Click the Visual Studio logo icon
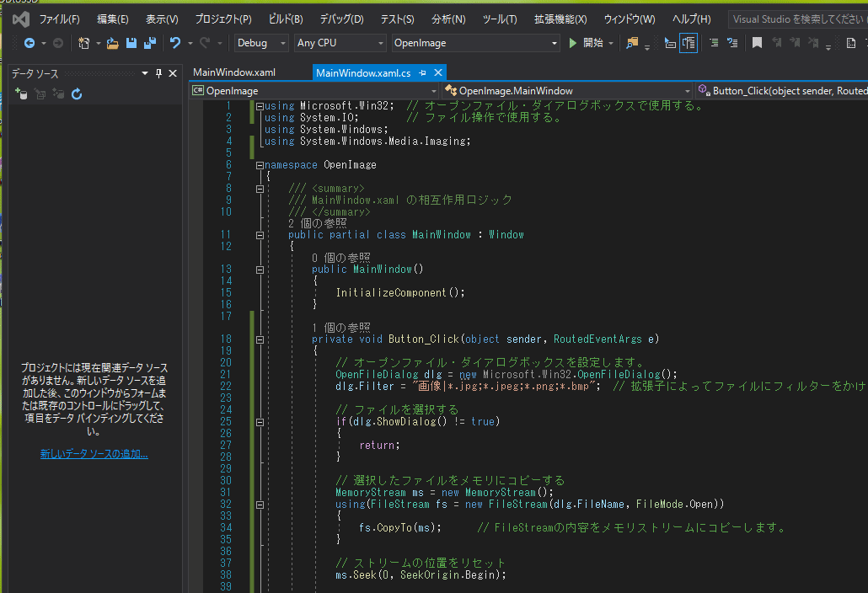The width and height of the screenshot is (868, 593). 21,19
